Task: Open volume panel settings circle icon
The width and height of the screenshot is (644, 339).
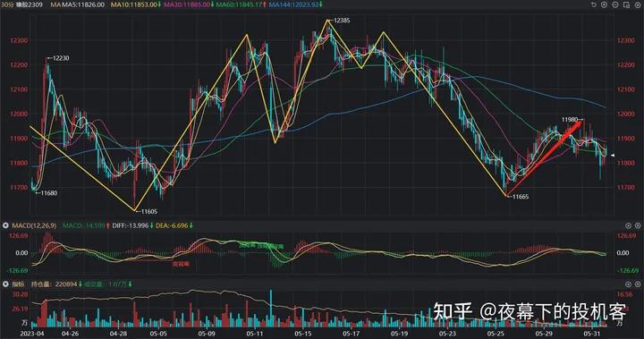Action: click(x=628, y=284)
